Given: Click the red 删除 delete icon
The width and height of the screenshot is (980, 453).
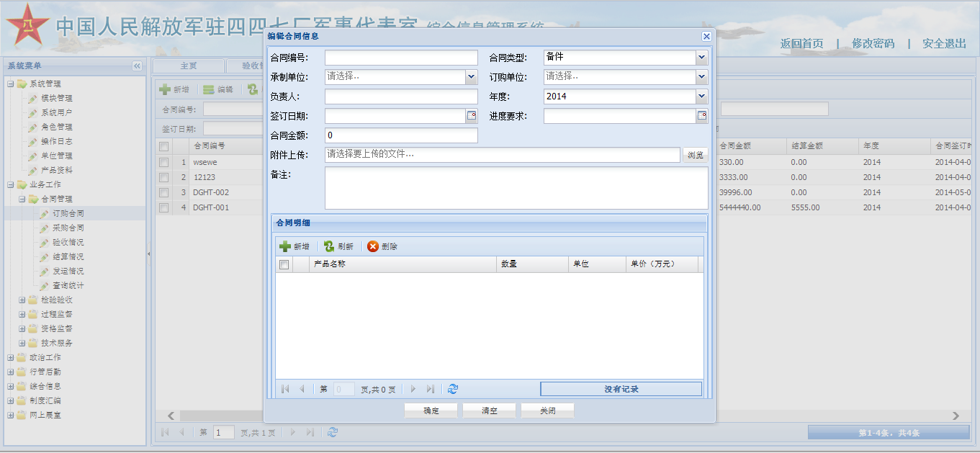Looking at the screenshot, I should pyautogui.click(x=373, y=246).
